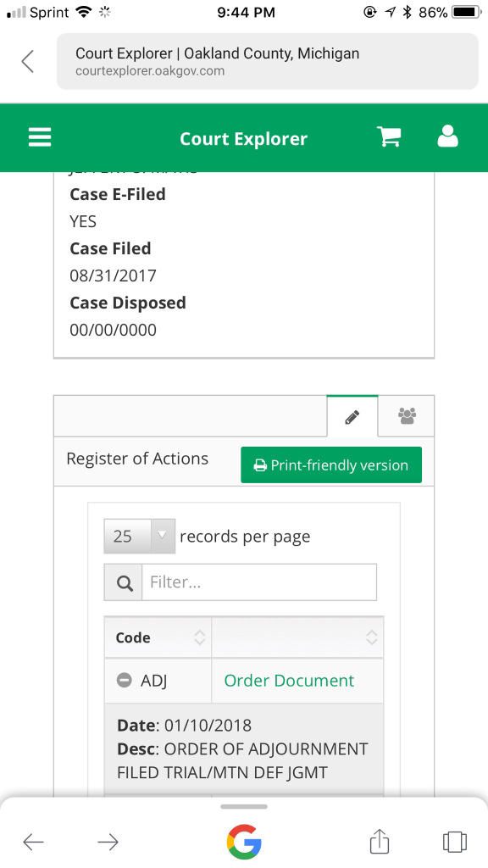Open the shopping cart

pyautogui.click(x=389, y=136)
